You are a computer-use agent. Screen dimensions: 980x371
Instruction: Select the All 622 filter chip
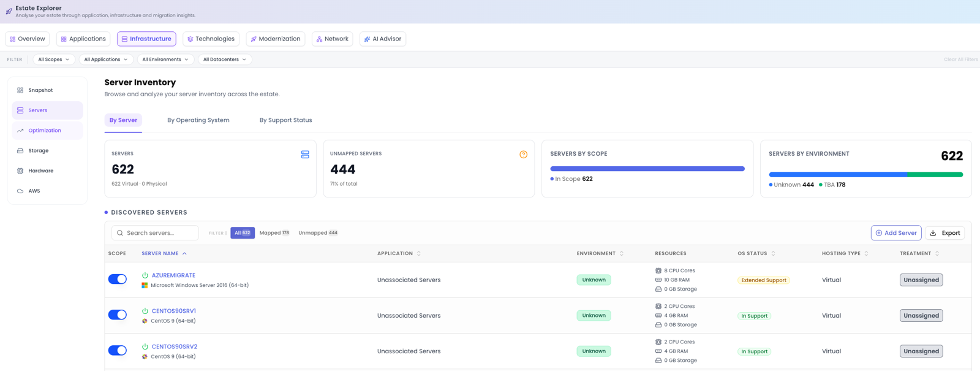(243, 233)
